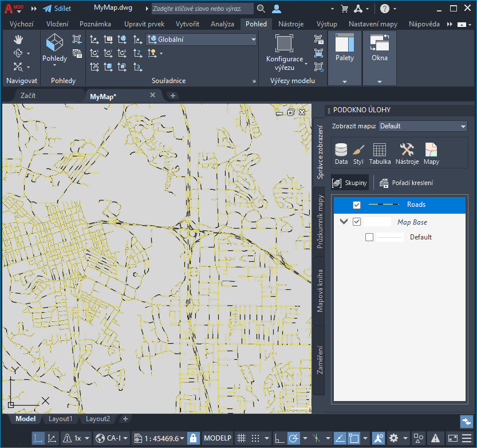Select the Pan hand tool
477x448 pixels.
coord(18,39)
